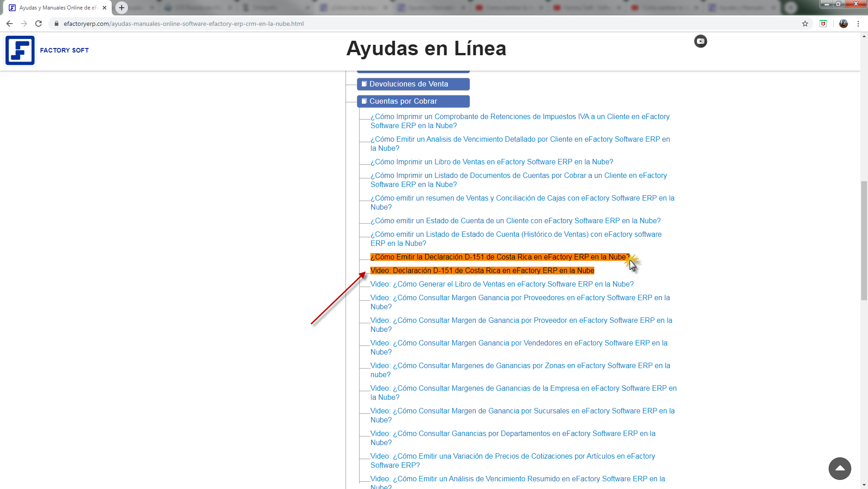Open Video: Ganancias por Departamentos link
Image resolution: width=868 pixels, height=489 pixels.
tap(513, 438)
